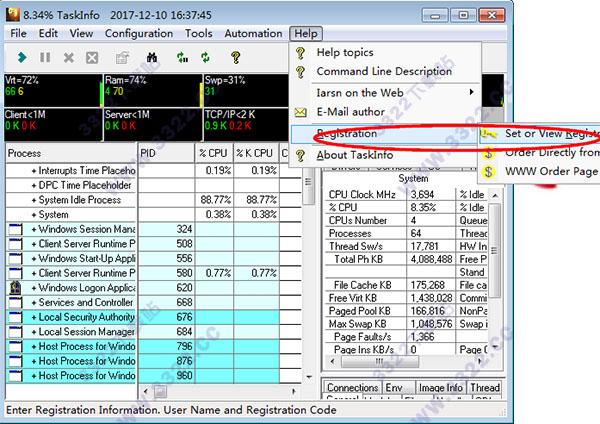Viewport: 600px width, 424px height.
Task: Expand the System Idle Process tree node
Action: 33,200
